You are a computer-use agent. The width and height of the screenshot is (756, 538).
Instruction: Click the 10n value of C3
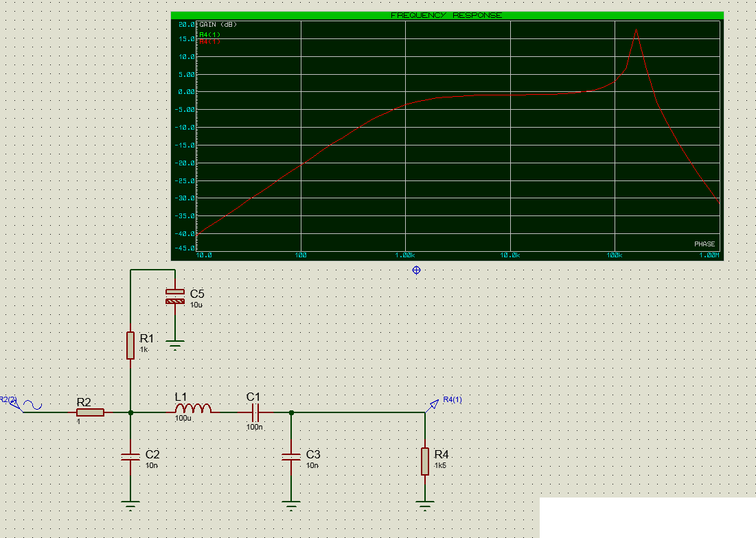(x=312, y=465)
